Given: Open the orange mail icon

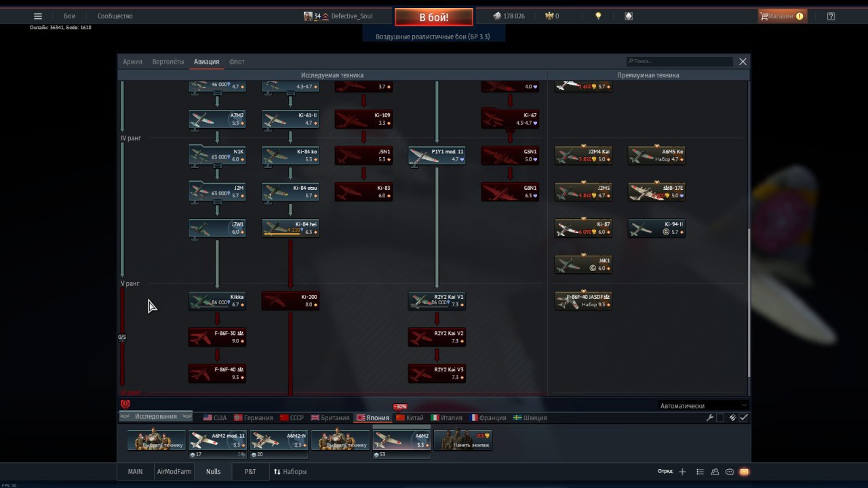Looking at the screenshot, I should pyautogui.click(x=744, y=472).
